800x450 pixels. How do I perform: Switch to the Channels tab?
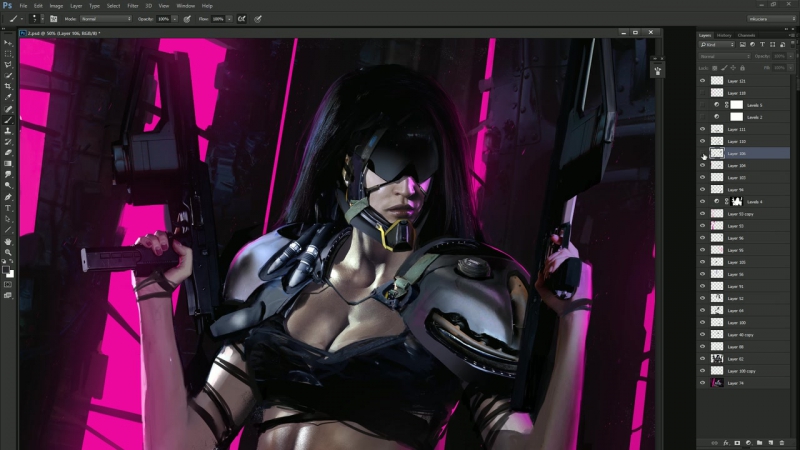tap(746, 35)
